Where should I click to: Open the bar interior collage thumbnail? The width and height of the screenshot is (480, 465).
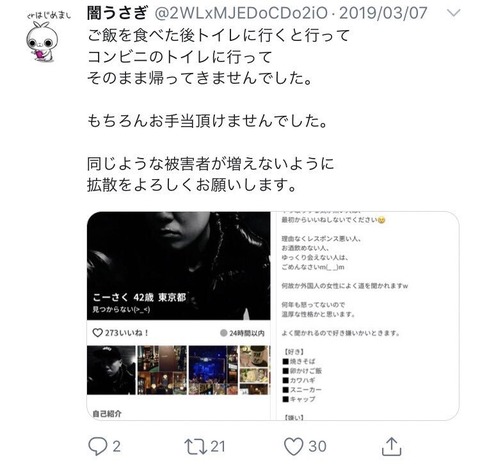162,370
